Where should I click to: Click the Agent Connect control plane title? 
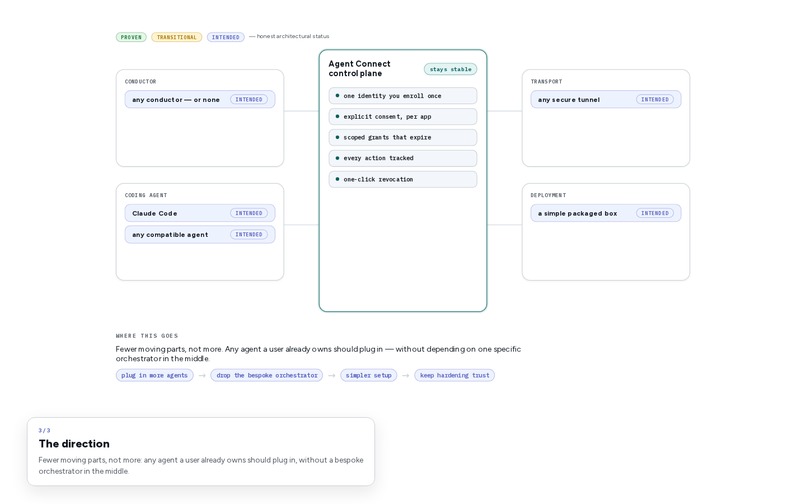(359, 68)
